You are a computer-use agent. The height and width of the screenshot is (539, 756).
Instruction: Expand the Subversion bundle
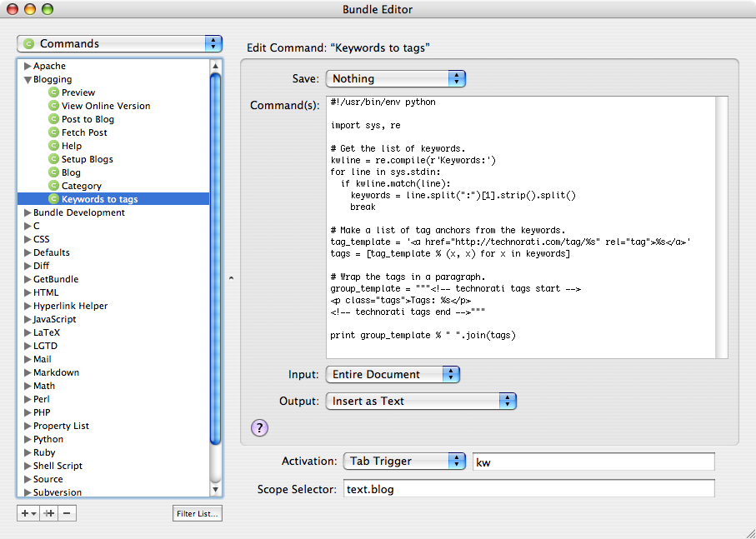[x=28, y=492]
